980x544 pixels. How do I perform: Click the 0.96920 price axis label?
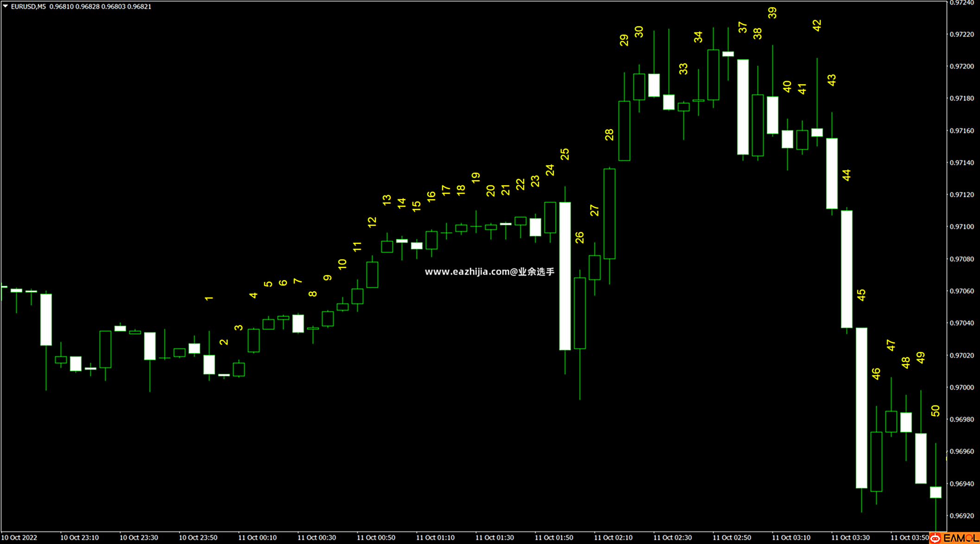(962, 516)
